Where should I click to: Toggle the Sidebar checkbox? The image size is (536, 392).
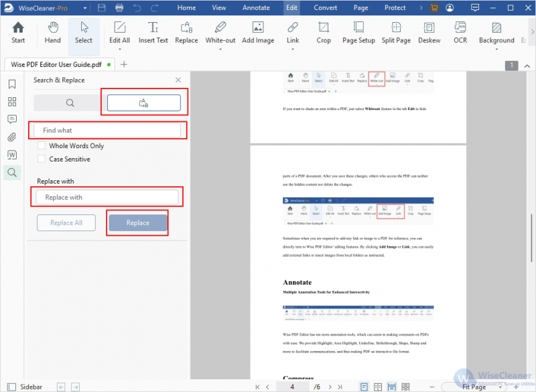12,387
